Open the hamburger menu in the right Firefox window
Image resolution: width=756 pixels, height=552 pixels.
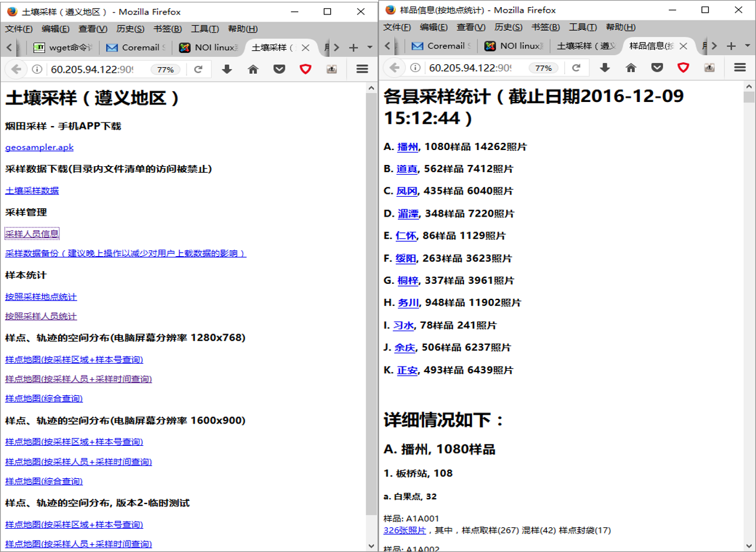click(739, 68)
